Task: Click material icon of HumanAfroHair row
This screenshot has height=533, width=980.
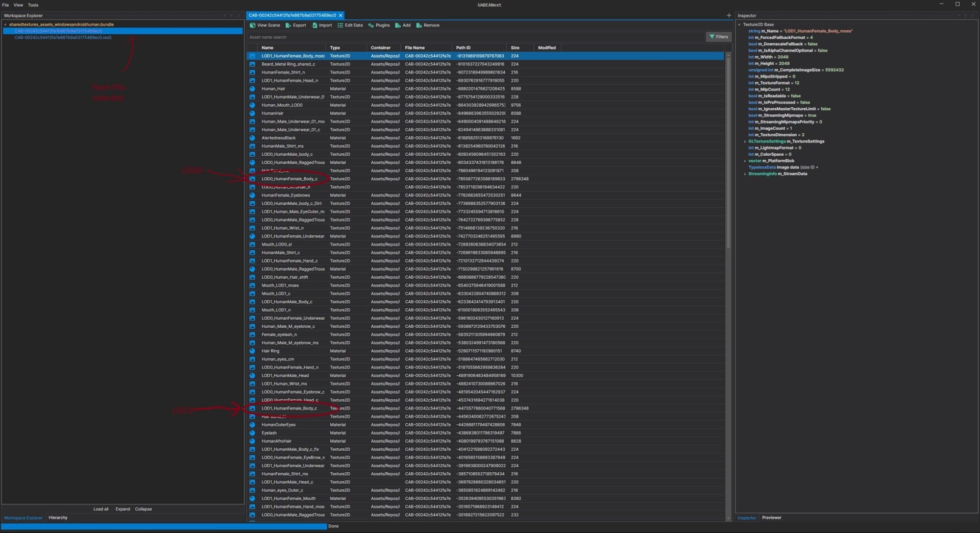Action: (252, 441)
